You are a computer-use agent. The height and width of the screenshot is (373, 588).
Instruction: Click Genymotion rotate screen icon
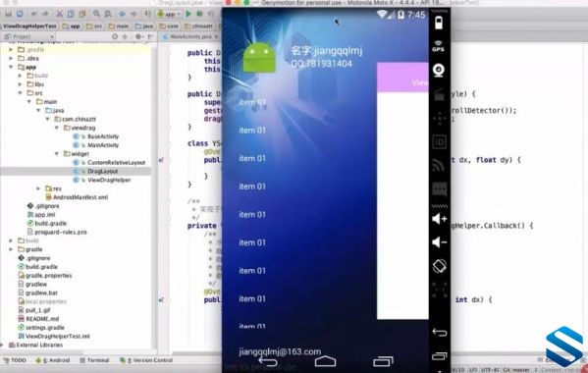point(440,266)
